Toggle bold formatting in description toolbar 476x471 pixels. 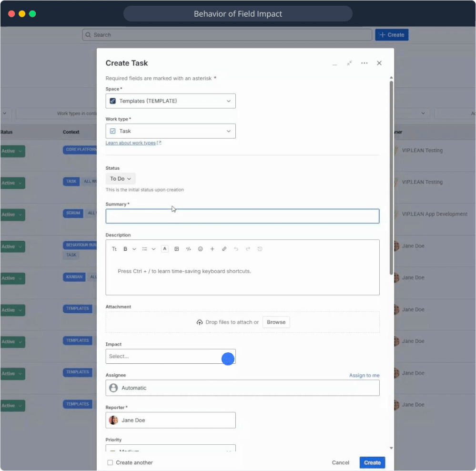(x=125, y=249)
